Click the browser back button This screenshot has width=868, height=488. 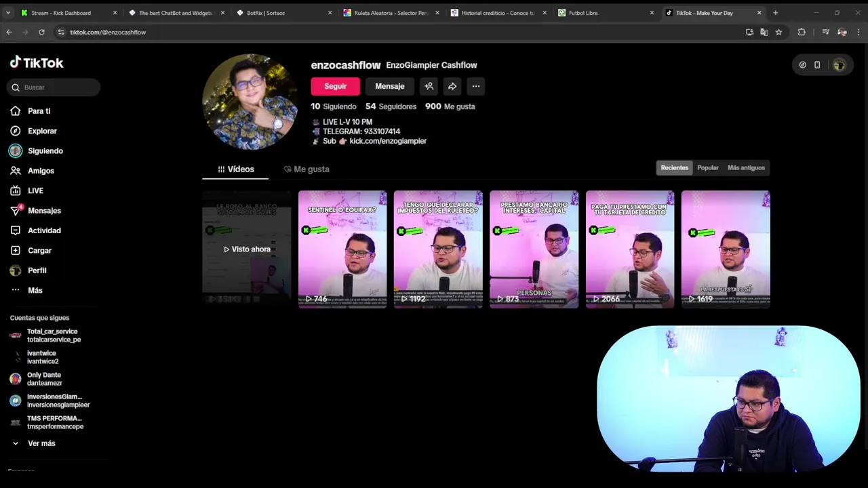pyautogui.click(x=9, y=32)
